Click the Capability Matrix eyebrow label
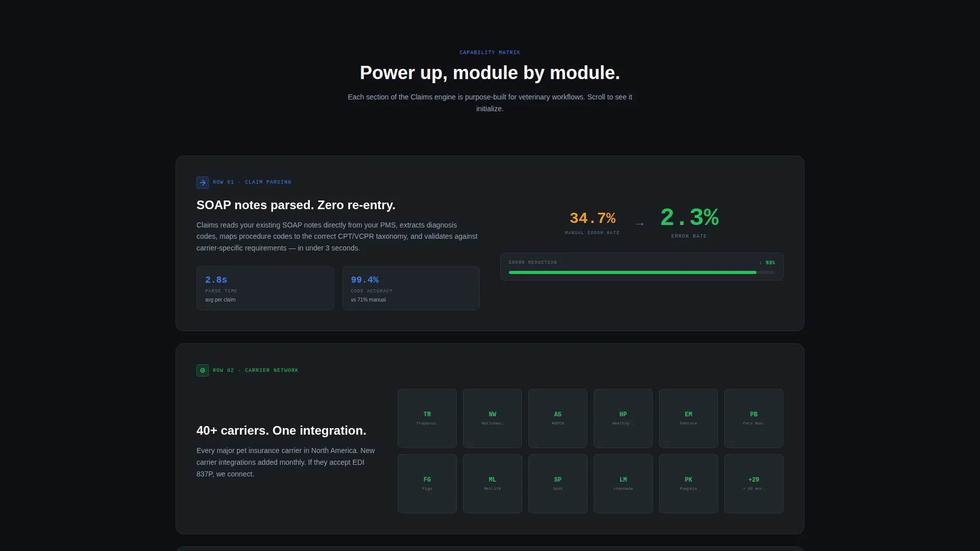 pos(489,53)
